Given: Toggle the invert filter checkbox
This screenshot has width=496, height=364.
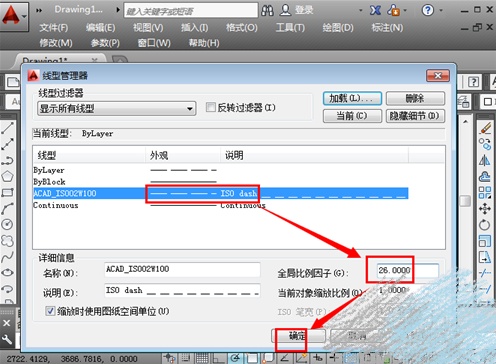Looking at the screenshot, I should [211, 107].
